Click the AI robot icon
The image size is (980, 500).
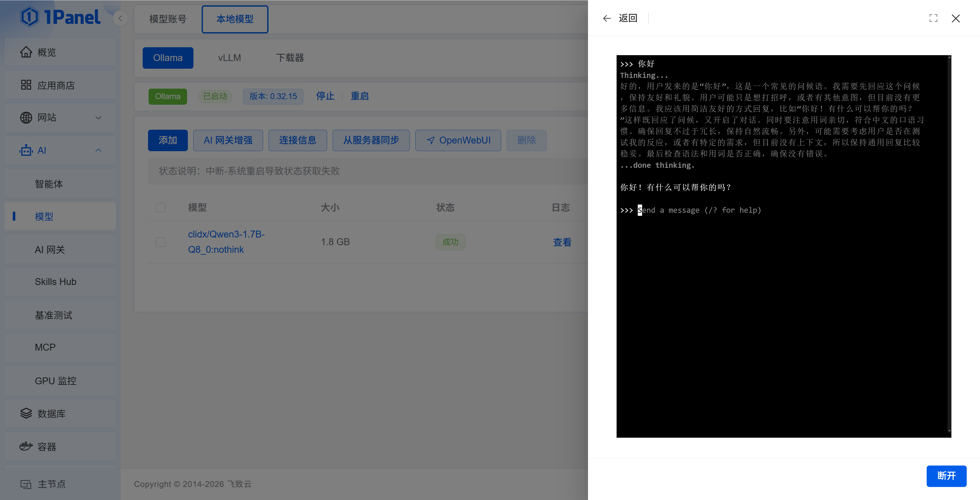tap(26, 150)
